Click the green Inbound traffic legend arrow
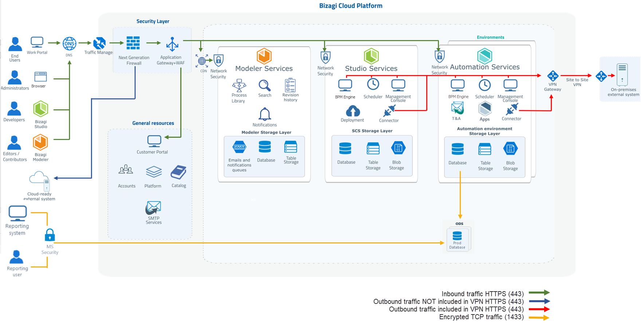This screenshot has height=328, width=644. point(539,293)
